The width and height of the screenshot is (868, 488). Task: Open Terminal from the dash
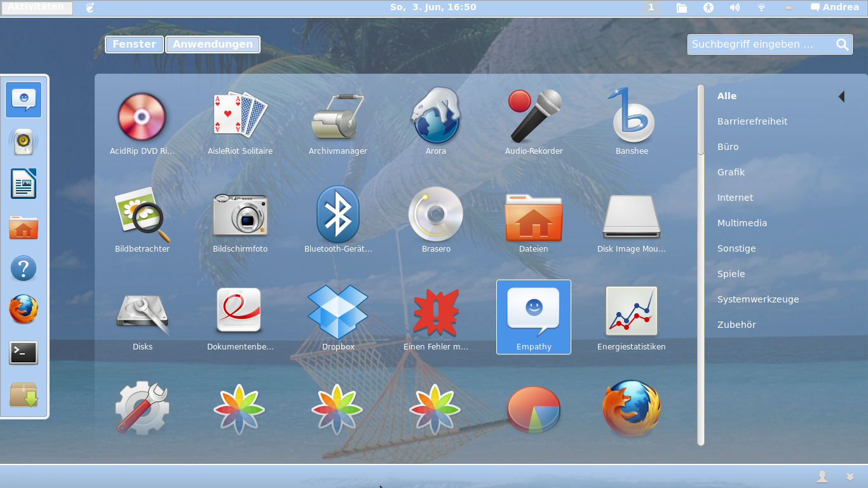click(x=24, y=353)
